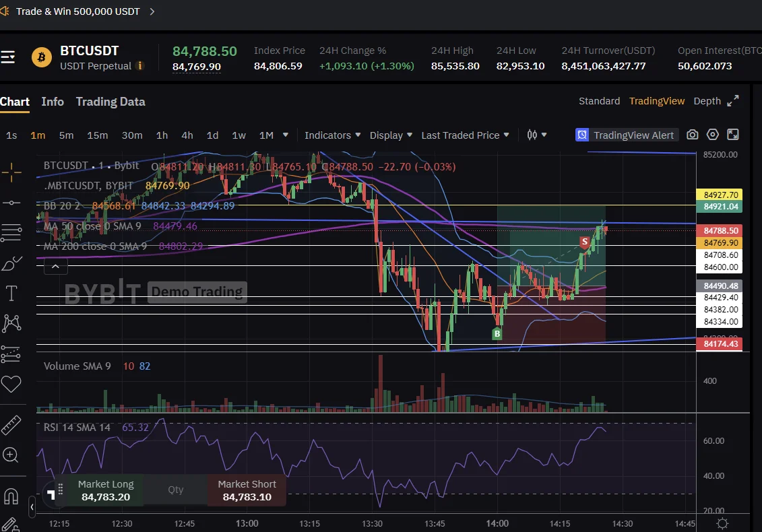This screenshot has width=762, height=532.
Task: Click the B buy marker on chart
Action: pyautogui.click(x=497, y=334)
